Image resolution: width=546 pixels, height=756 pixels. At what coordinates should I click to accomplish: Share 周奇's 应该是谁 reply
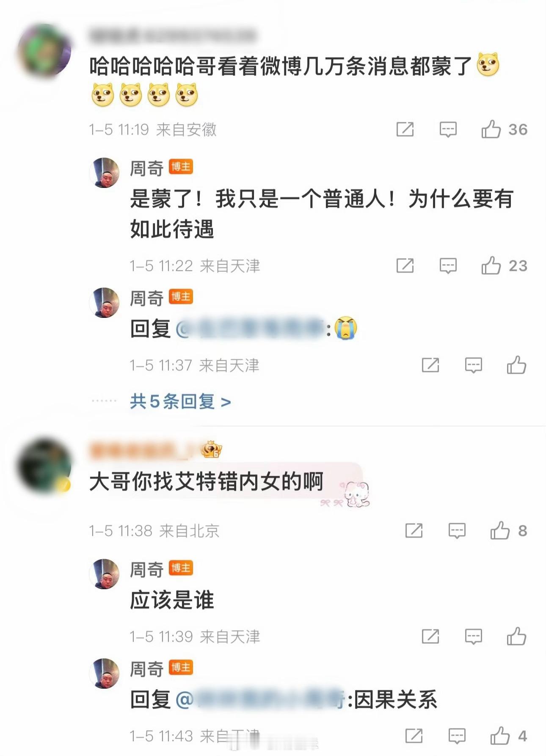(x=430, y=636)
